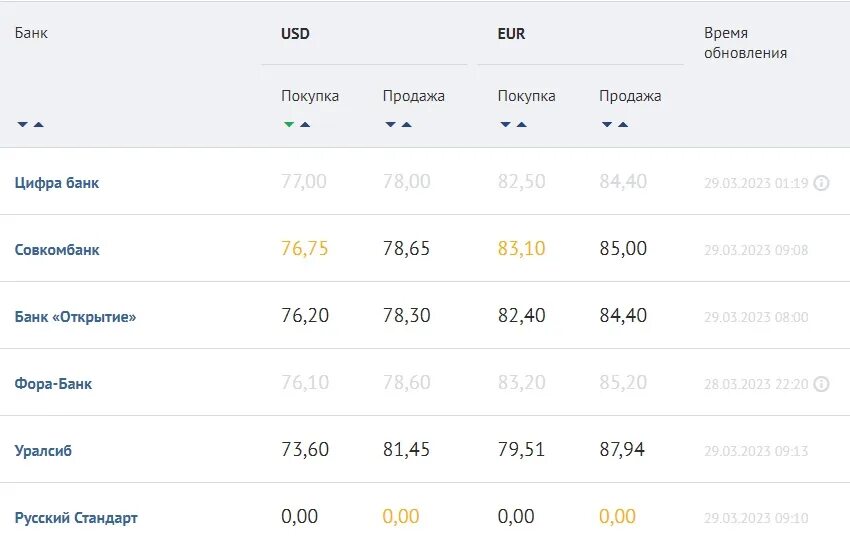The height and width of the screenshot is (549, 850).
Task: Sort the bank name column ascending
Action: [38, 125]
